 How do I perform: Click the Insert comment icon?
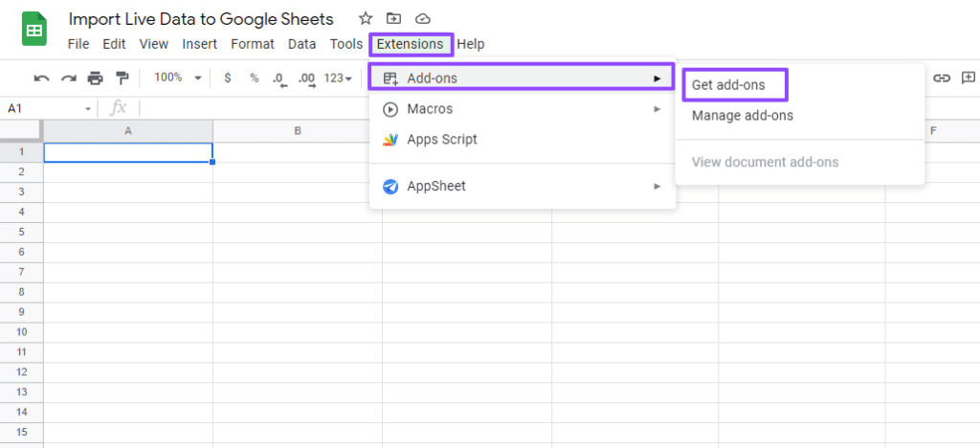[x=969, y=78]
